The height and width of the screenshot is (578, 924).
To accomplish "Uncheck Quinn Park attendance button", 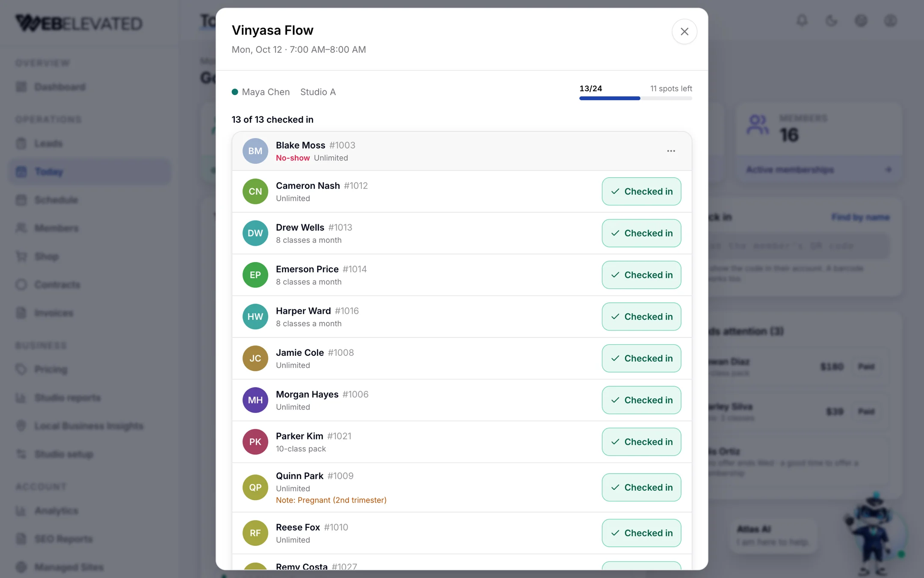I will point(641,487).
